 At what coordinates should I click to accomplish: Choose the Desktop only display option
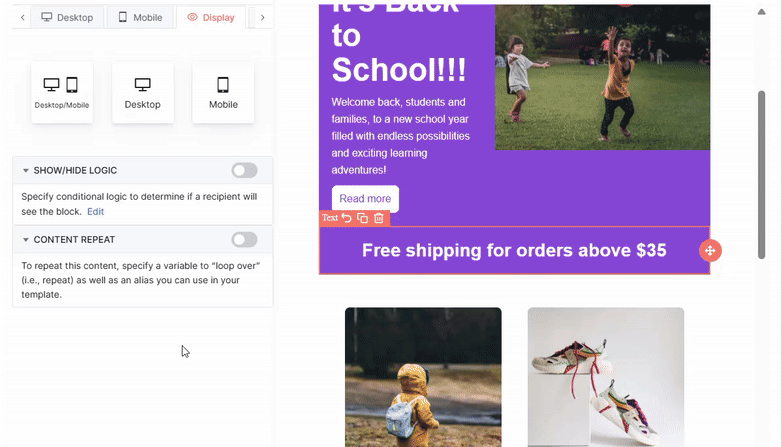(x=143, y=93)
